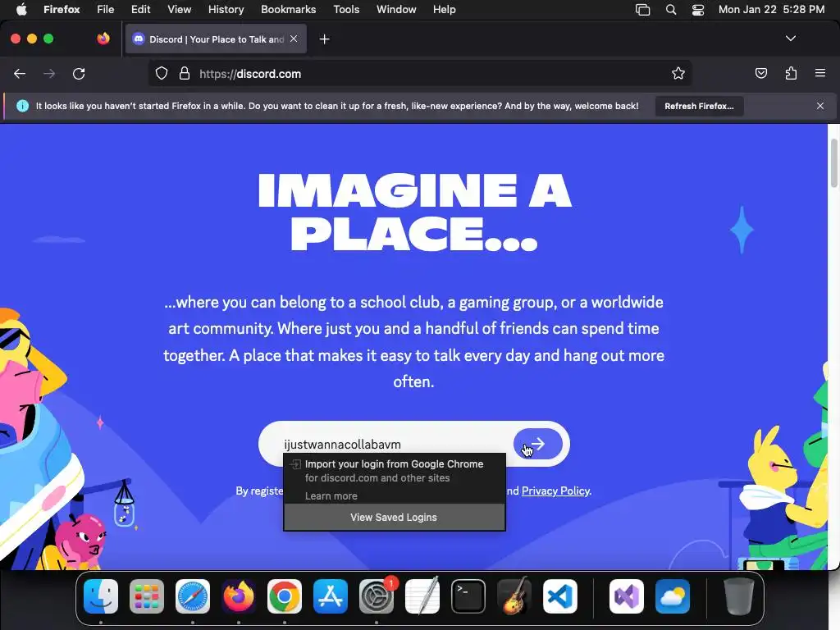
Task: Open Visual Studio Code from the dock
Action: pyautogui.click(x=560, y=596)
